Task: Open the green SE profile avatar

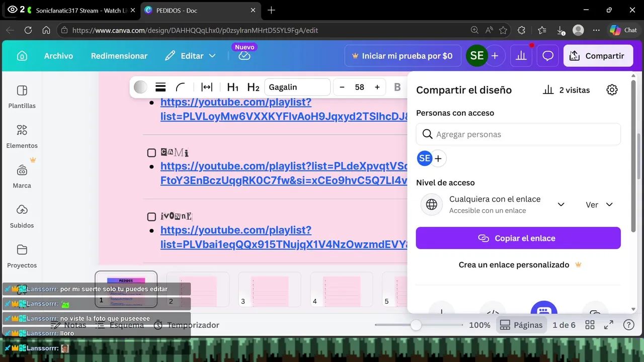Action: coord(476,56)
